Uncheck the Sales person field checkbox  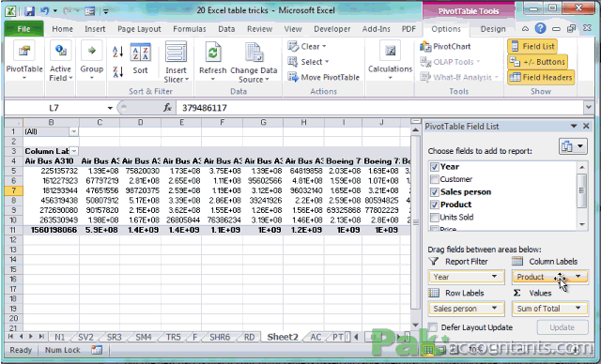(x=434, y=192)
